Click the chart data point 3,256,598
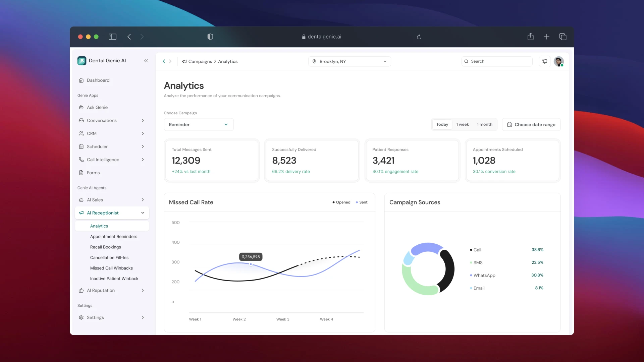 (x=251, y=264)
